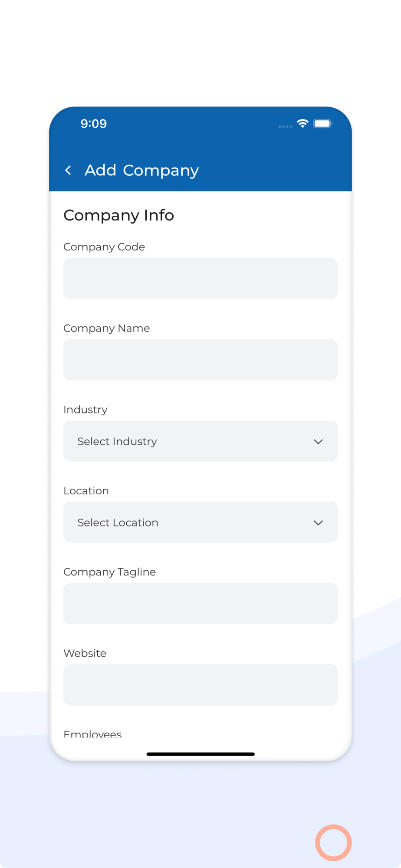Focus the Company Code input field
Viewport: 401px width, 868px height.
200,278
